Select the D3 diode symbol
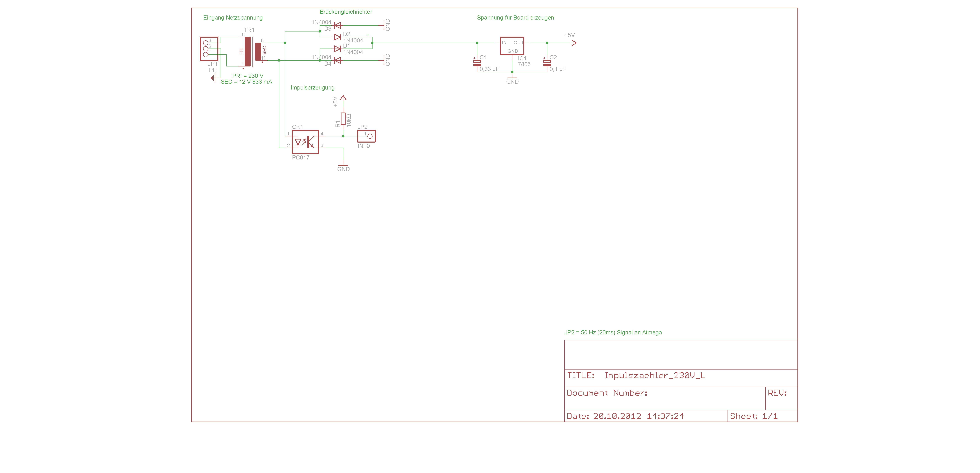980x473 pixels. (337, 26)
